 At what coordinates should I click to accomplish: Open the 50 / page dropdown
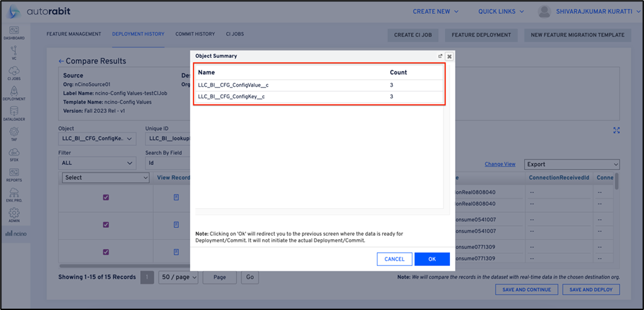click(x=178, y=278)
